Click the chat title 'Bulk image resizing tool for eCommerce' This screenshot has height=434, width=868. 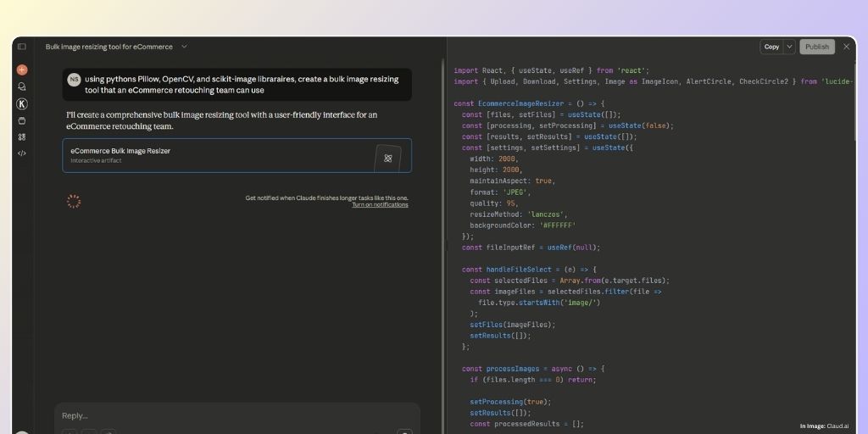coord(109,47)
